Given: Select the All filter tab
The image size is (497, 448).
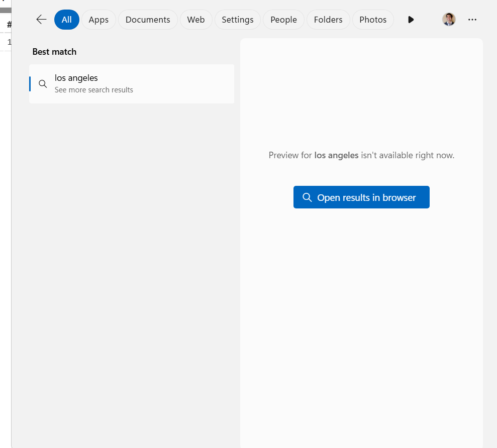Looking at the screenshot, I should [x=67, y=20].
